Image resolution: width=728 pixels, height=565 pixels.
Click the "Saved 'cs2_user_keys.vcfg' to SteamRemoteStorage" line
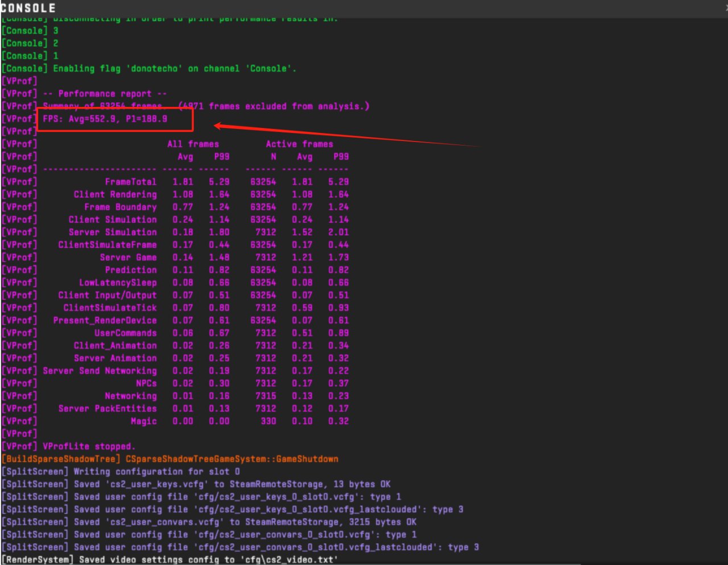[232, 484]
